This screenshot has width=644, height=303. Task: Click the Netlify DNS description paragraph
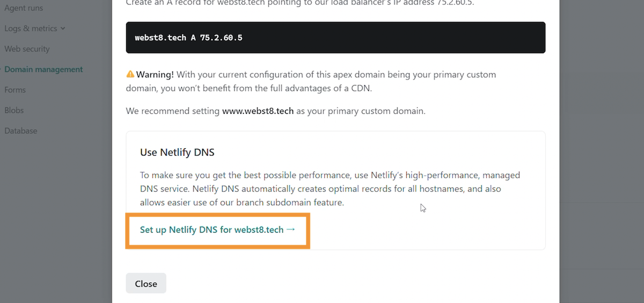point(330,189)
